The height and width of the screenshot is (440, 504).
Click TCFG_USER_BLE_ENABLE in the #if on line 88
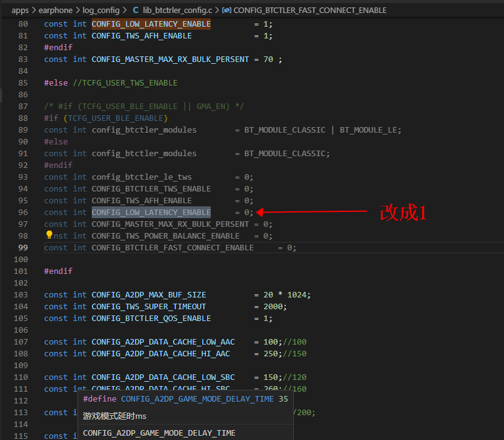coord(116,118)
